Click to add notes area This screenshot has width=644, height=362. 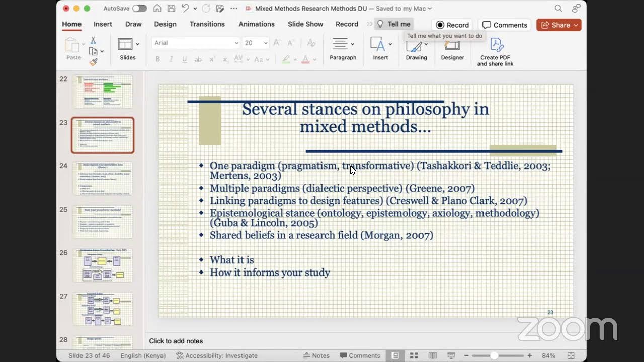click(176, 341)
